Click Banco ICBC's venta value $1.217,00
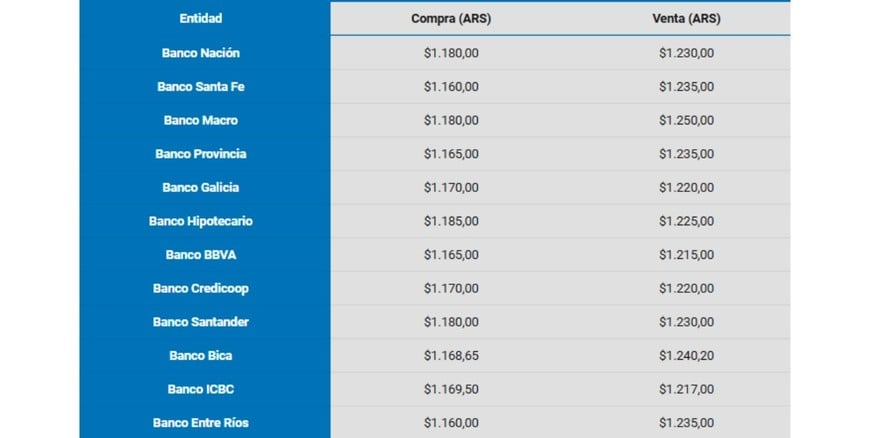This screenshot has height=438, width=870. [686, 389]
